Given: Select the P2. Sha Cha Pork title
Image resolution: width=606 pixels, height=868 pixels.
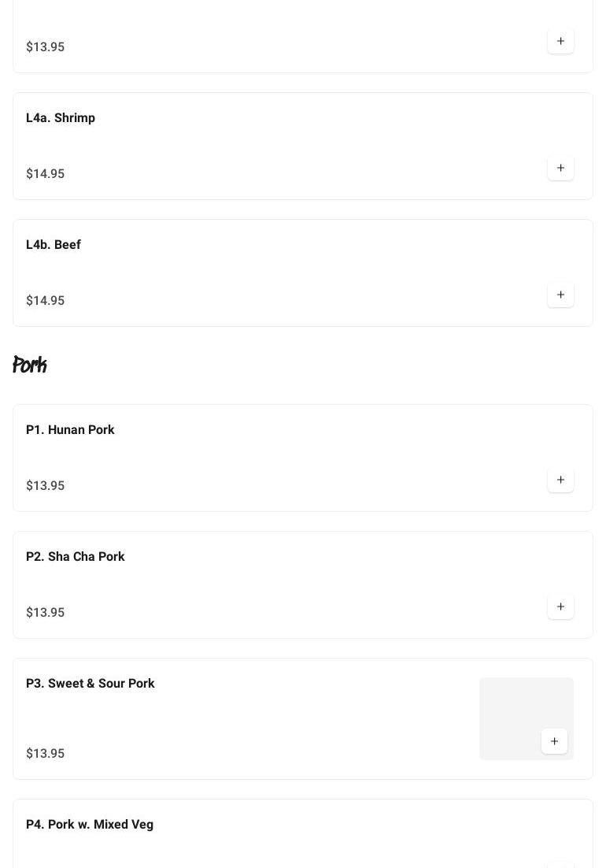Looking at the screenshot, I should point(76,557).
